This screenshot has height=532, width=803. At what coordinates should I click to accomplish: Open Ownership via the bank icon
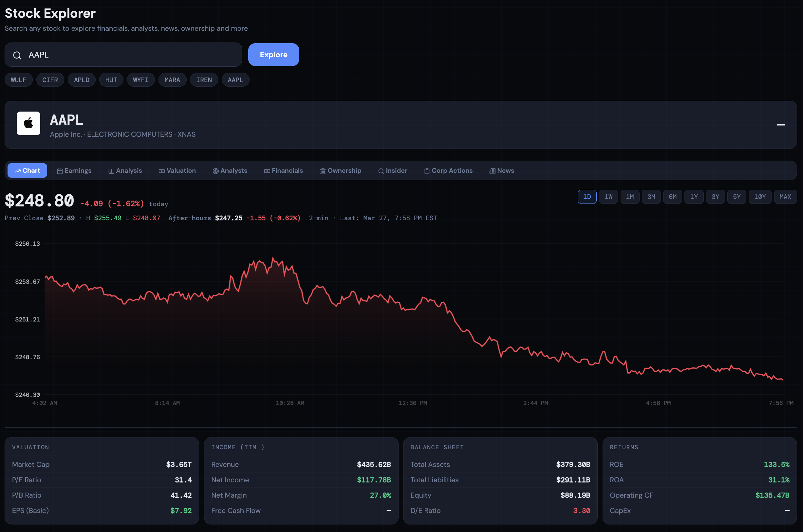pos(323,171)
